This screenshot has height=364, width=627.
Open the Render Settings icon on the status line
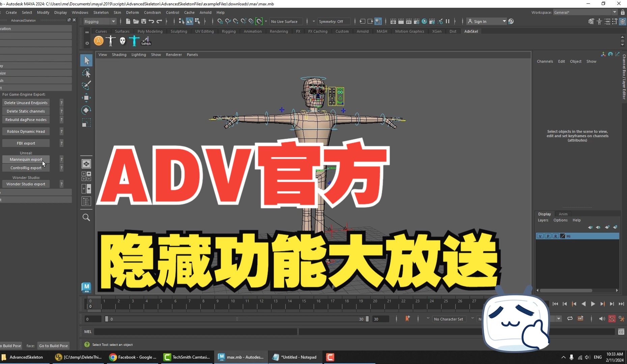pos(417,21)
